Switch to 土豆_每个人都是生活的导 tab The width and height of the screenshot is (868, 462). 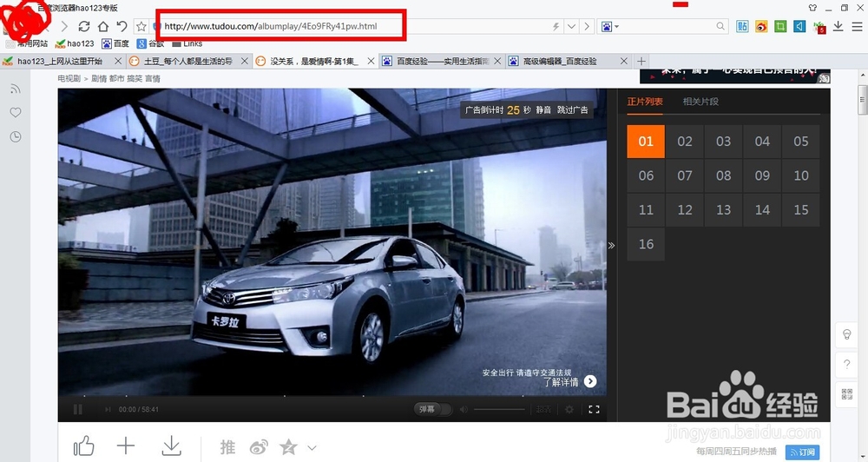(x=188, y=61)
